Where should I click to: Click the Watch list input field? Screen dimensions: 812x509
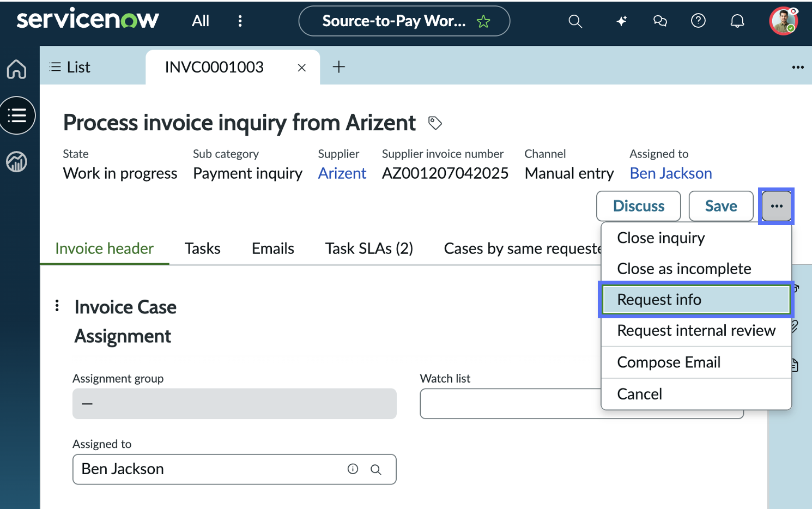tap(511, 404)
